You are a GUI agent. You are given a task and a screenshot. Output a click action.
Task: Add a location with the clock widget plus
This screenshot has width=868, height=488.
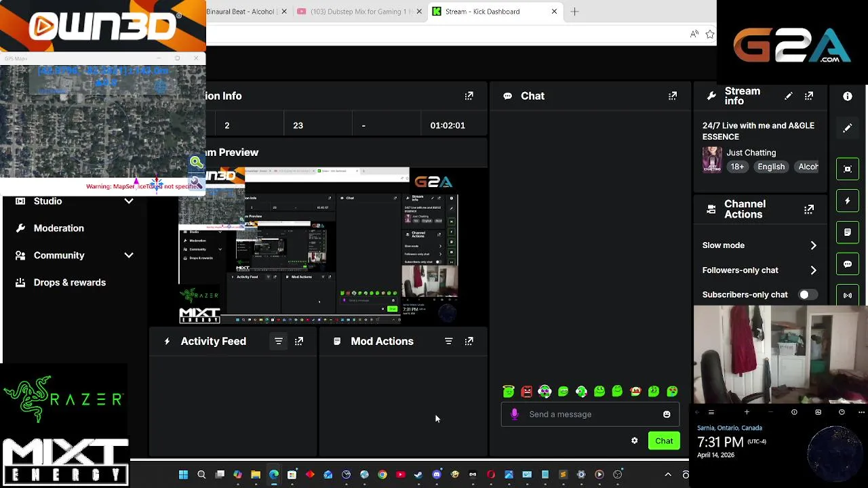(747, 412)
